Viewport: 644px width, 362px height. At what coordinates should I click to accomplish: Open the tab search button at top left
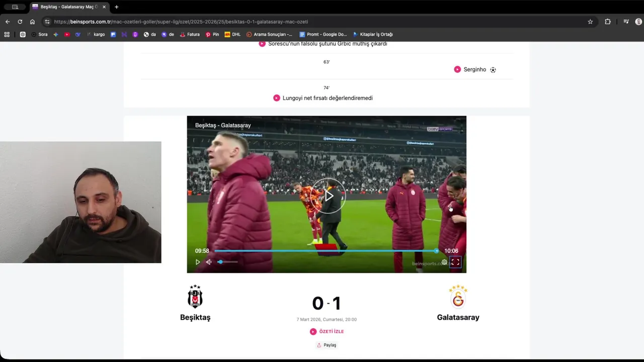15,7
